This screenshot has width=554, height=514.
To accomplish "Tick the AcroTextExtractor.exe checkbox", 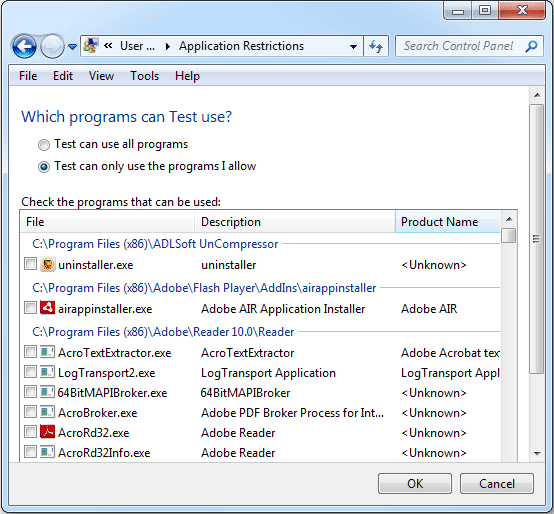I will [30, 352].
